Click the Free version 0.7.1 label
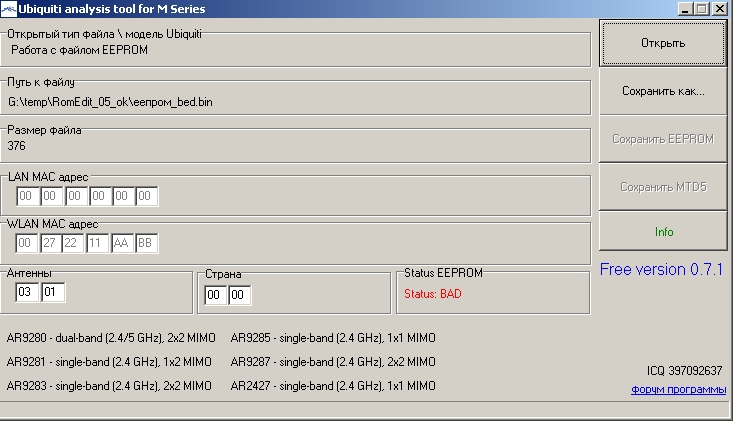 click(661, 270)
